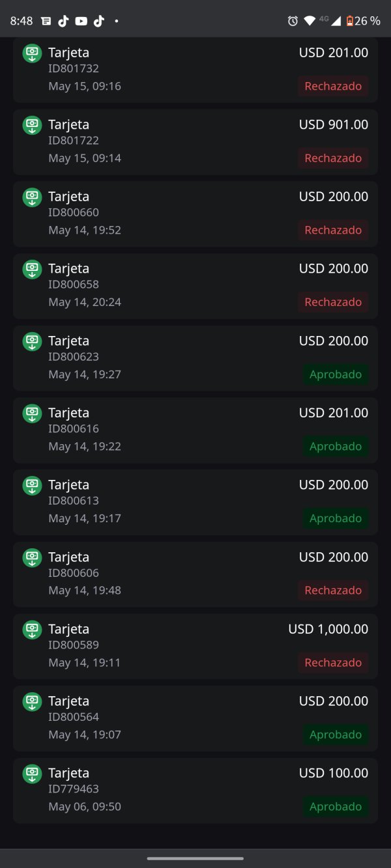The image size is (391, 868).
Task: Tap deposit icon for ID800589 entry
Action: click(32, 630)
